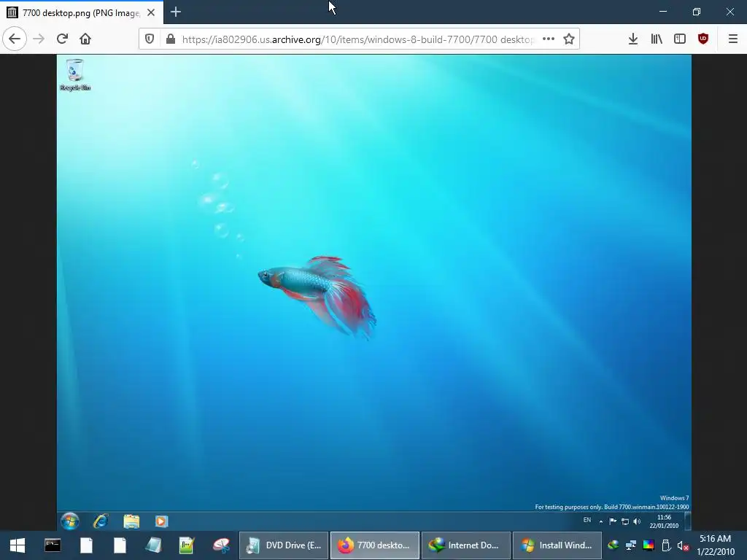Open the Firefox hamburger menu
The image size is (747, 560).
pyautogui.click(x=733, y=39)
